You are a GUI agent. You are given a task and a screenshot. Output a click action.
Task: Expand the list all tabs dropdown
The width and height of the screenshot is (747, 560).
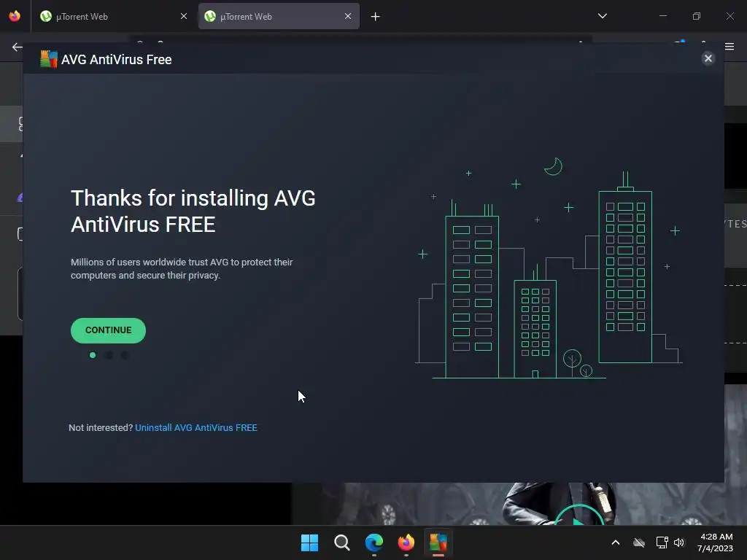[602, 16]
